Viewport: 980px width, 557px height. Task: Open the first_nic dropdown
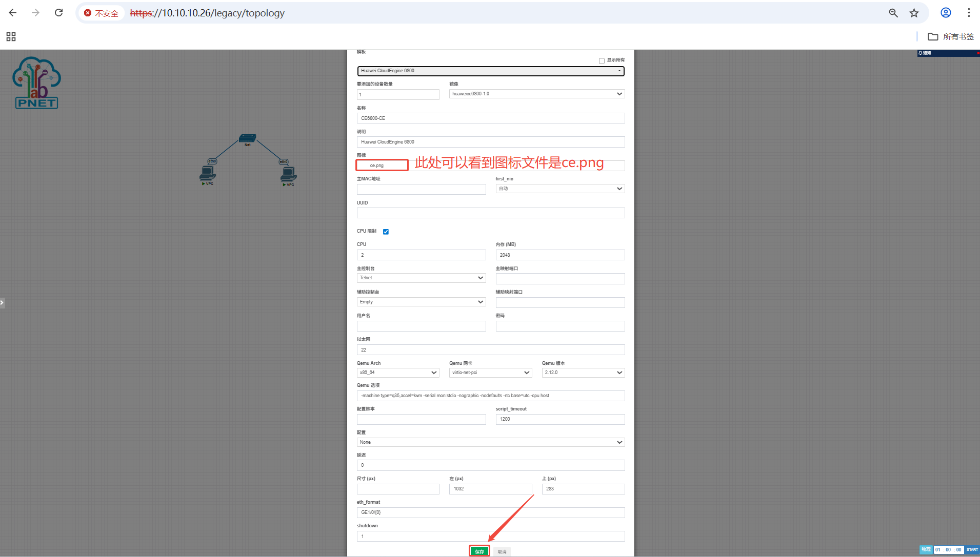tap(560, 189)
